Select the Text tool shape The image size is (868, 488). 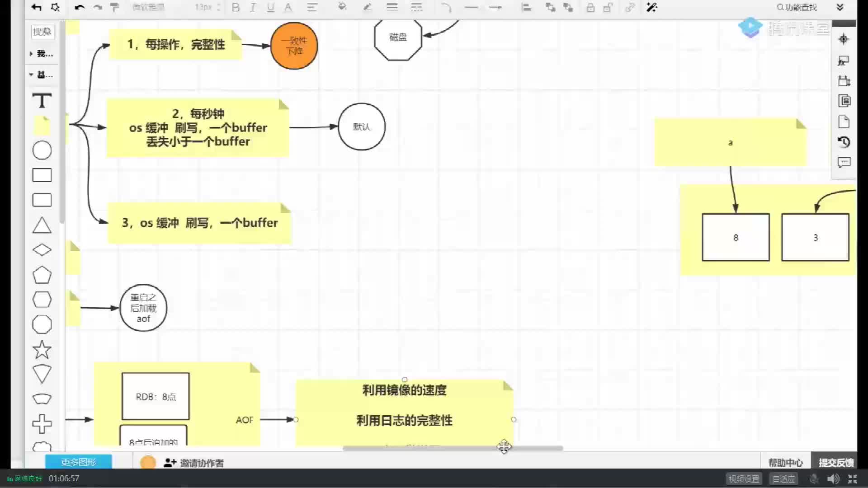[42, 100]
